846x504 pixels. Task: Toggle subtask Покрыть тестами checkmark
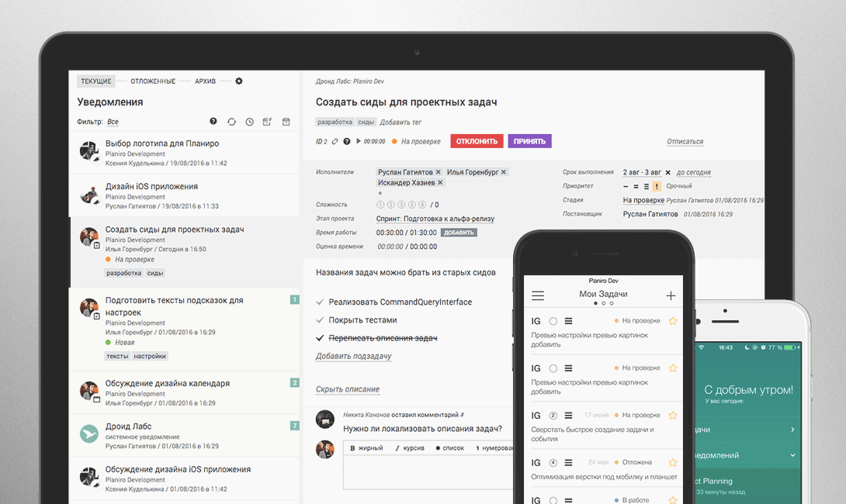(320, 319)
